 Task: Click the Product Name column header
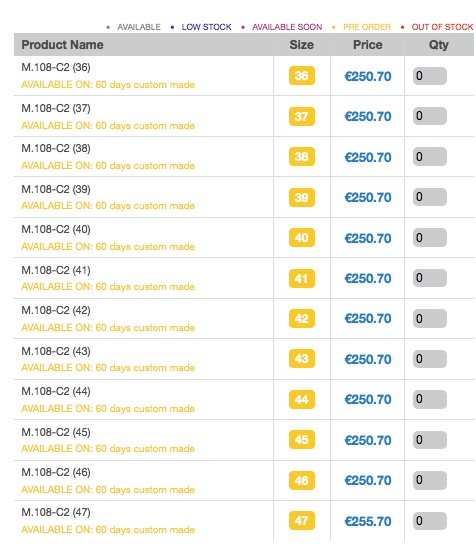tap(62, 45)
